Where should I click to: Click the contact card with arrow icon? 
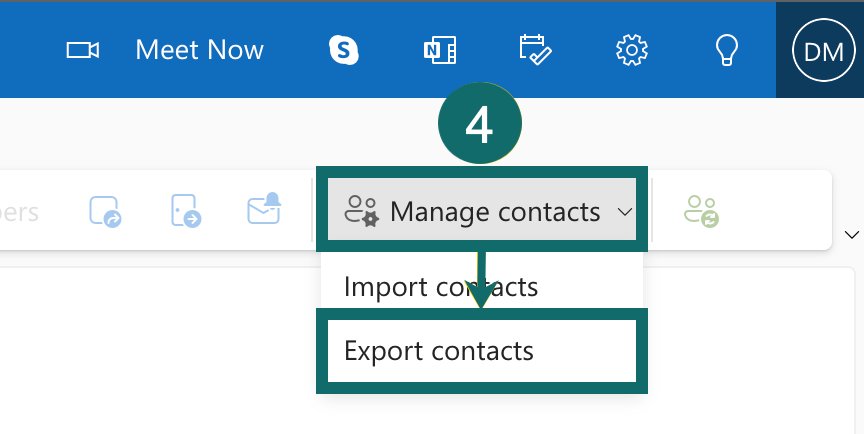coord(105,211)
